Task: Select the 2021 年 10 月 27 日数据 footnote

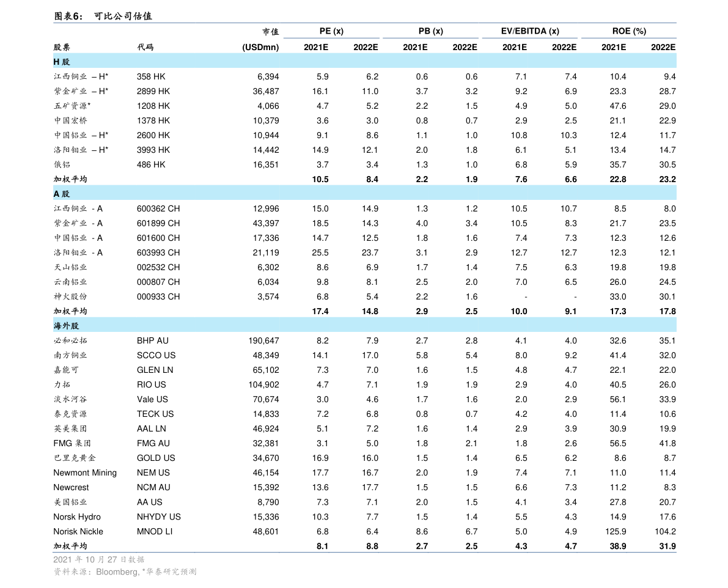Action: 99,560
